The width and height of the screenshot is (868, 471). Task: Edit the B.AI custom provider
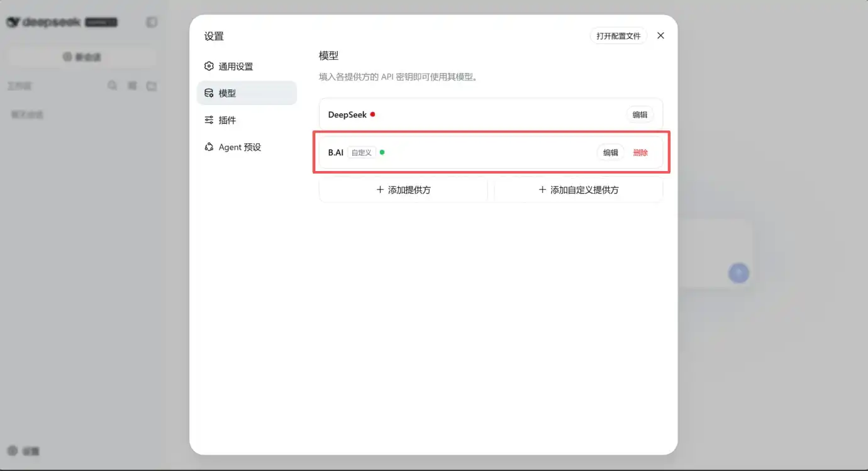coord(610,152)
